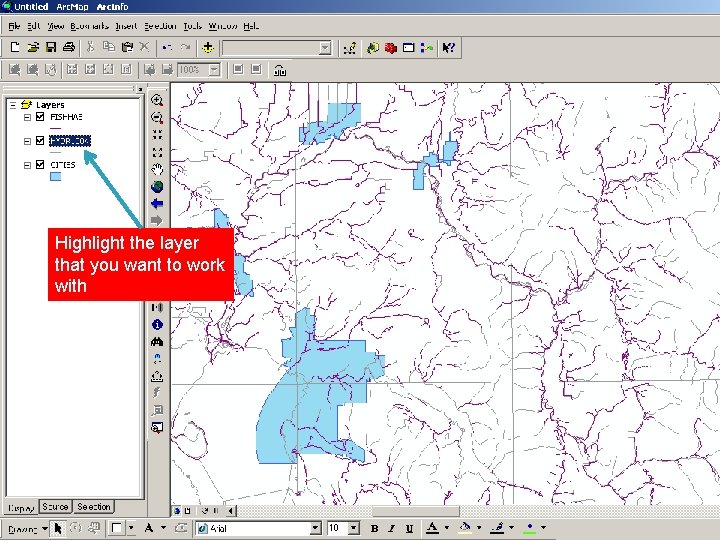This screenshot has width=720, height=540.
Task: Open the line color picker
Action: (511, 528)
